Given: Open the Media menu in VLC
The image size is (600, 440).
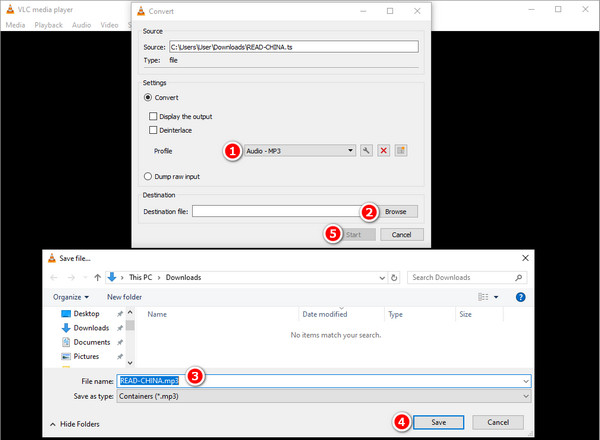Looking at the screenshot, I should (x=15, y=25).
